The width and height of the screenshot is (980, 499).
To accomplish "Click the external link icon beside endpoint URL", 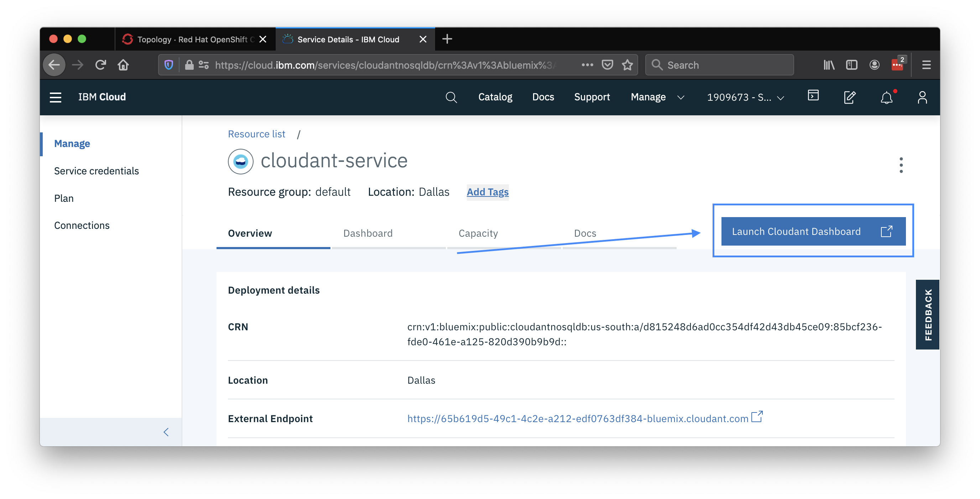I will [757, 416].
